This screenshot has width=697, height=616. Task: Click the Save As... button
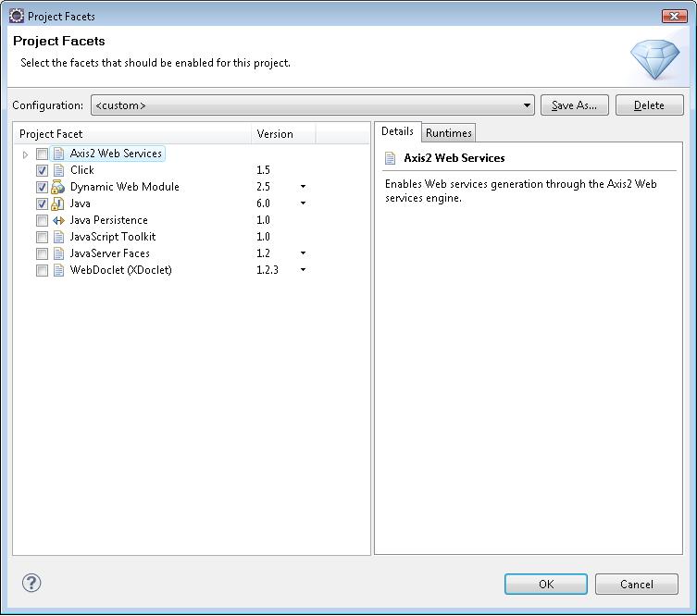(574, 105)
